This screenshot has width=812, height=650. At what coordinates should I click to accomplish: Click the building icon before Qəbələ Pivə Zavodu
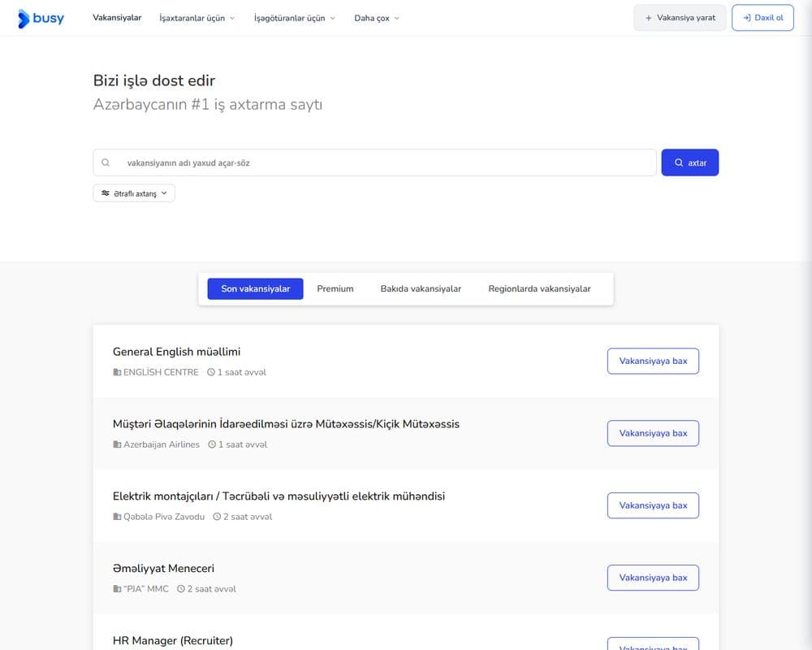point(117,517)
